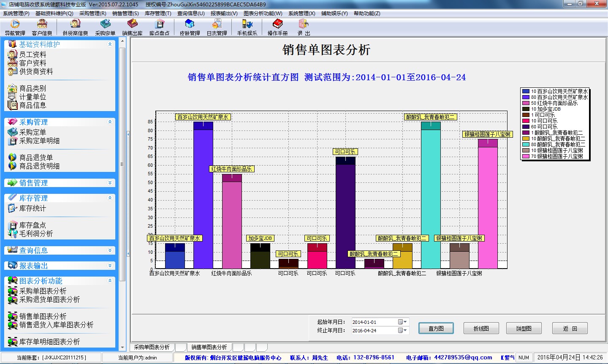Screen dimensions: 608x364
Task: Open 日志管理 log icon
Action: 217,27
